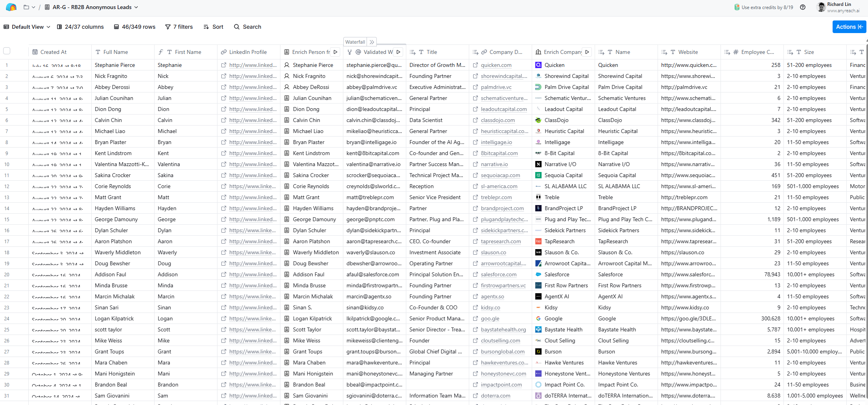This screenshot has width=868, height=405.
Task: Select the afaul@salesforce.com email cell
Action: pos(374,274)
